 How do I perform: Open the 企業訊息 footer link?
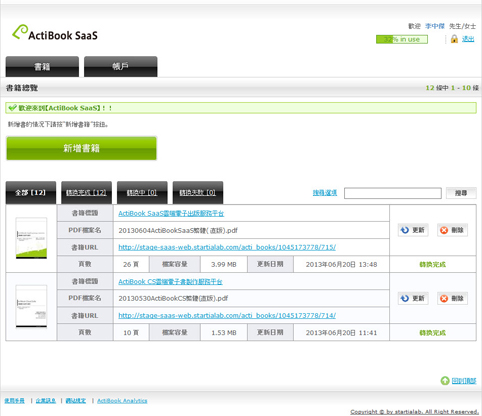[x=46, y=401]
